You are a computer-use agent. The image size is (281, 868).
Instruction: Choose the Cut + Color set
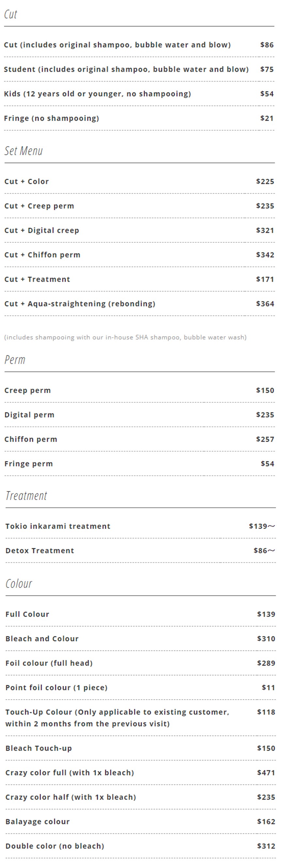coord(27,182)
